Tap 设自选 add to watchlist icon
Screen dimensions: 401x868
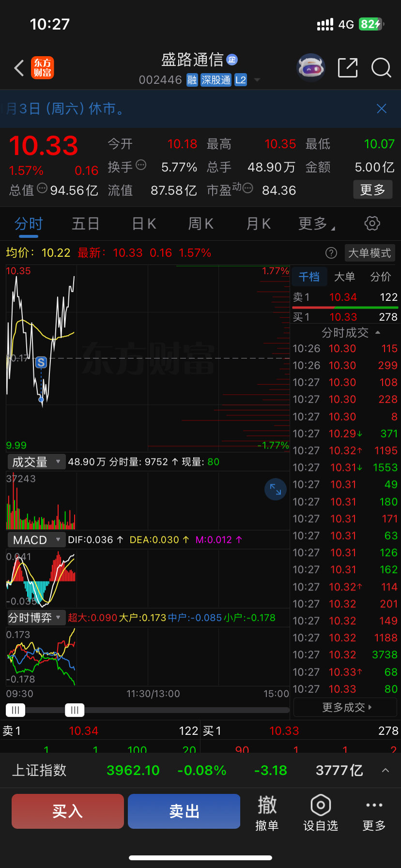(321, 813)
